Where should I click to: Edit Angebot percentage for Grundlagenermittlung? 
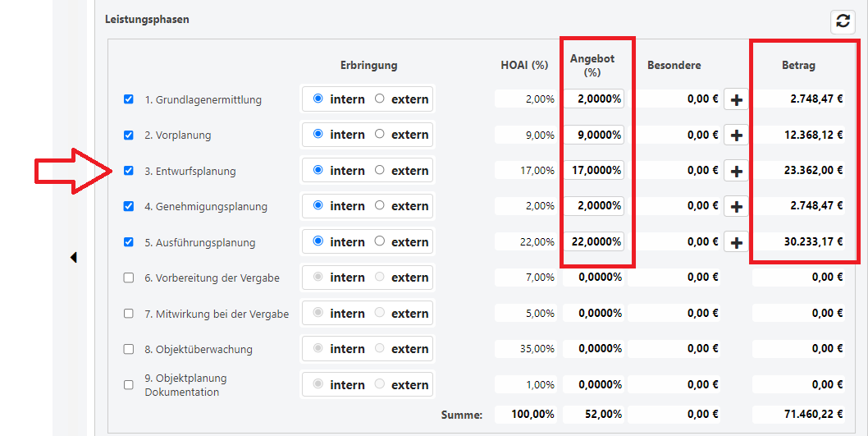[593, 99]
